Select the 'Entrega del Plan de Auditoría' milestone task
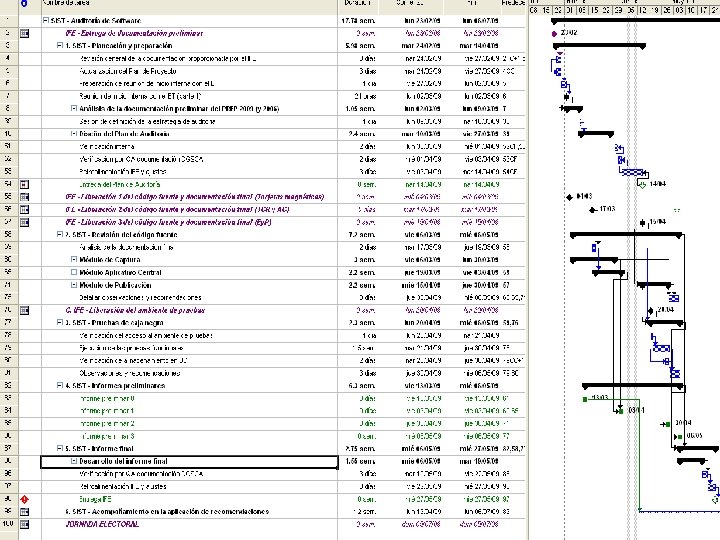Screen dimensions: 720x540 [119, 185]
